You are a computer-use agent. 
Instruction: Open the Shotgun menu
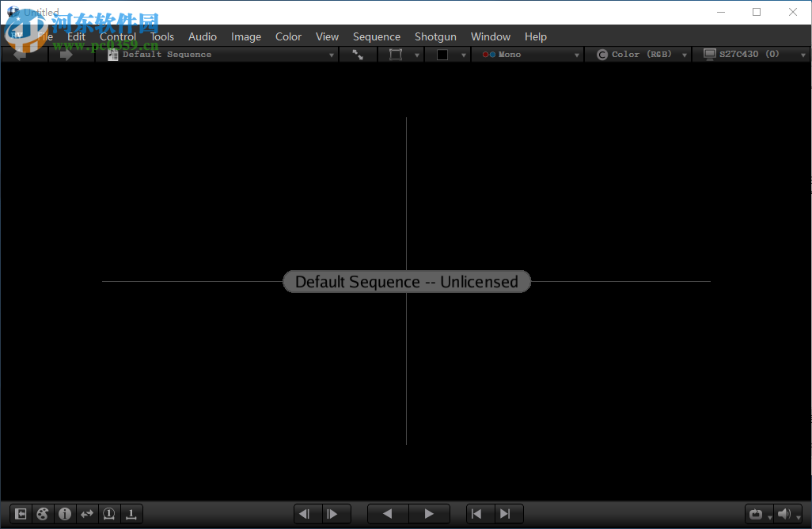pos(435,36)
